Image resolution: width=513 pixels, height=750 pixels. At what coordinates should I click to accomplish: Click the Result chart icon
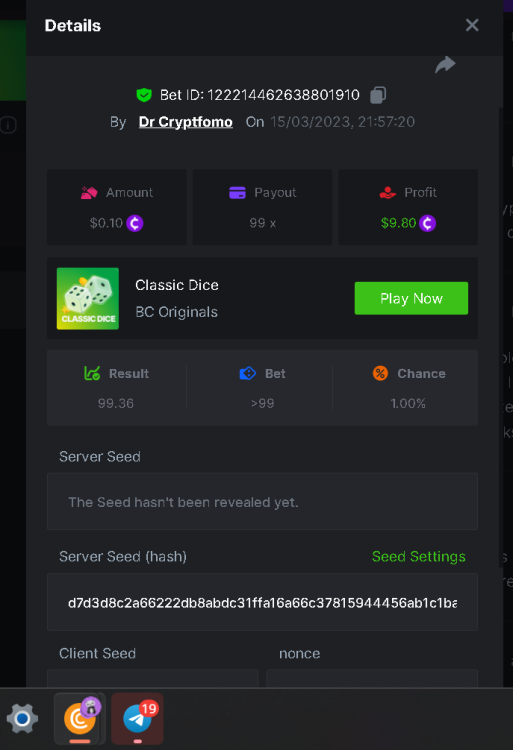click(x=92, y=373)
